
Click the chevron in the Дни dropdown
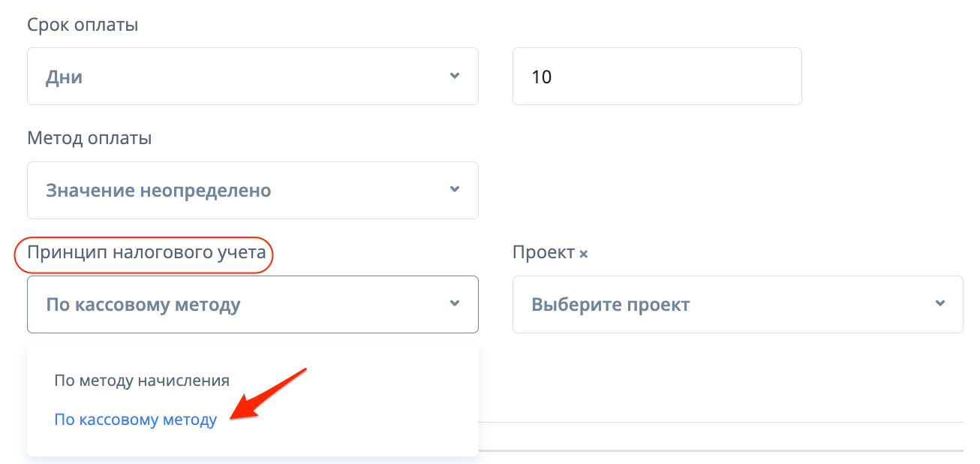point(454,76)
